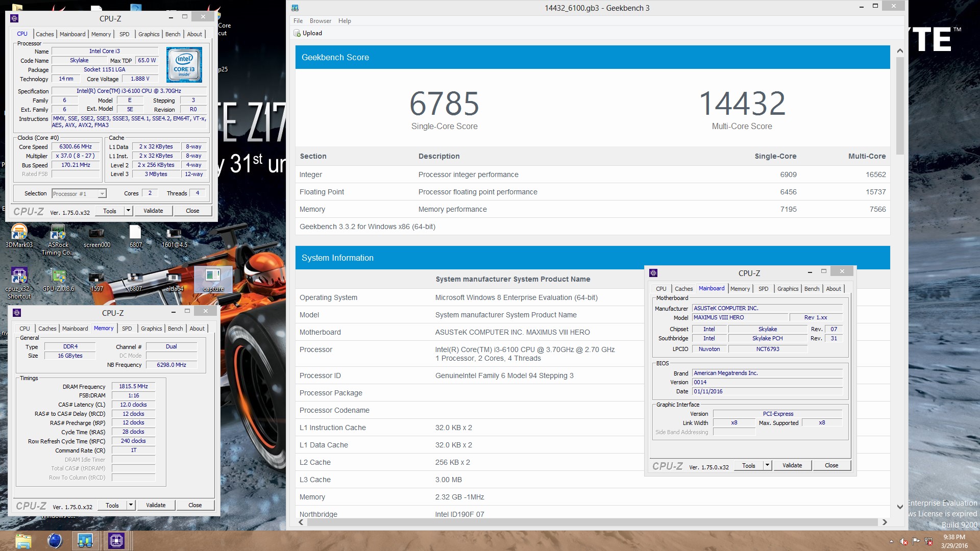Select the capture file on the desktop
The width and height of the screenshot is (980, 551).
tap(213, 280)
